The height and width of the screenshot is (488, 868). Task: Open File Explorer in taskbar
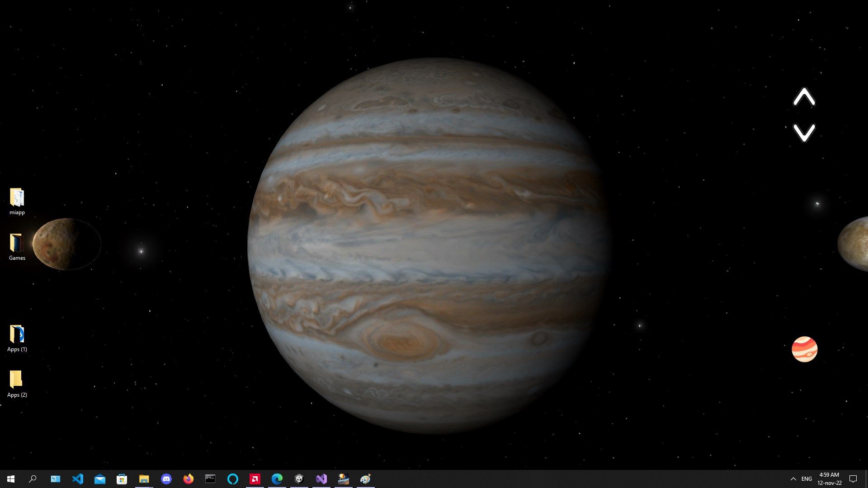144,479
